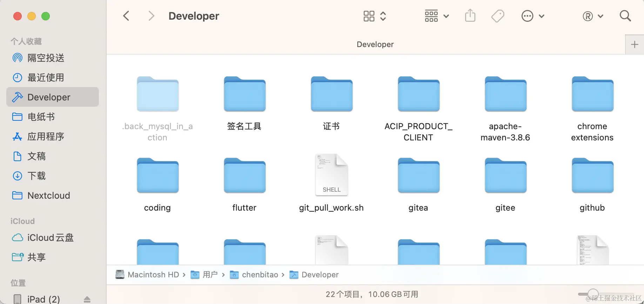Open Downloads (下载) in the sidebar
The height and width of the screenshot is (304, 644).
pos(53,176)
